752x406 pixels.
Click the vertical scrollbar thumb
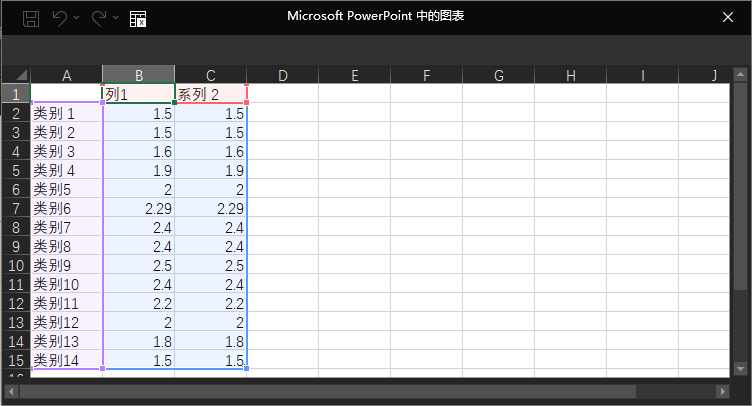pos(740,186)
